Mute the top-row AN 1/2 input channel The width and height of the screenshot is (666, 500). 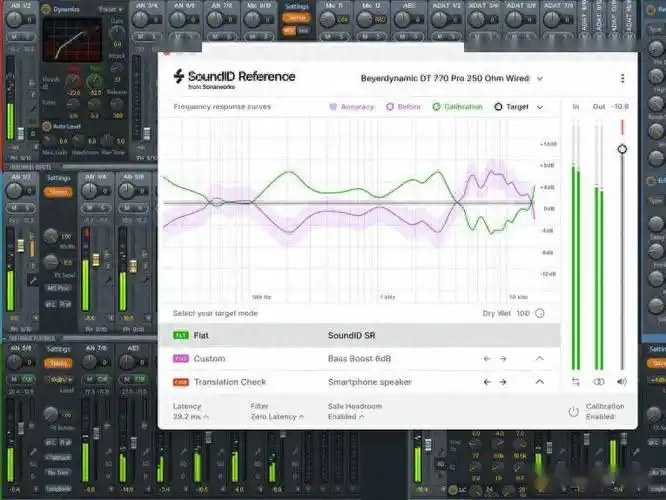point(14,37)
